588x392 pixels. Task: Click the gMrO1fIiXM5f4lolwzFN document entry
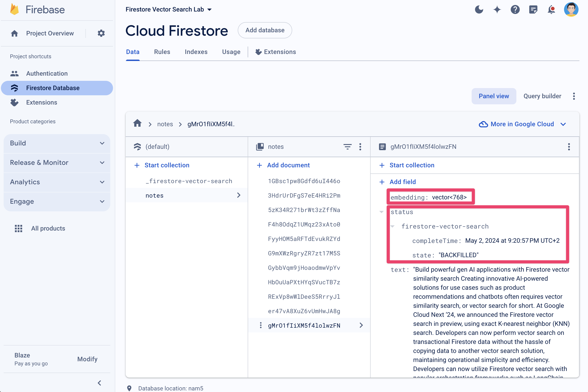(304, 326)
